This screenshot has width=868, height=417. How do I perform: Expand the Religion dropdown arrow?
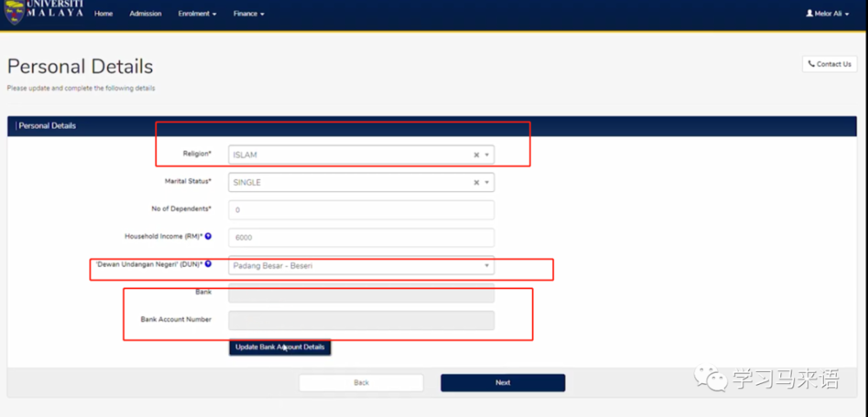click(487, 156)
